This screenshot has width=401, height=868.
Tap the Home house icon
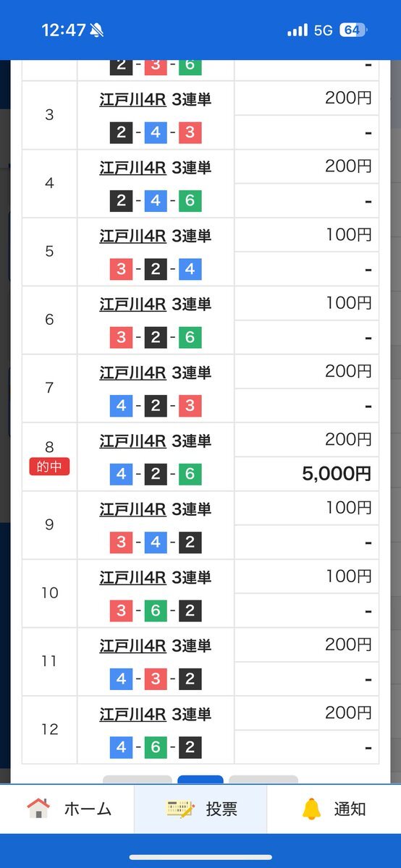[x=38, y=809]
